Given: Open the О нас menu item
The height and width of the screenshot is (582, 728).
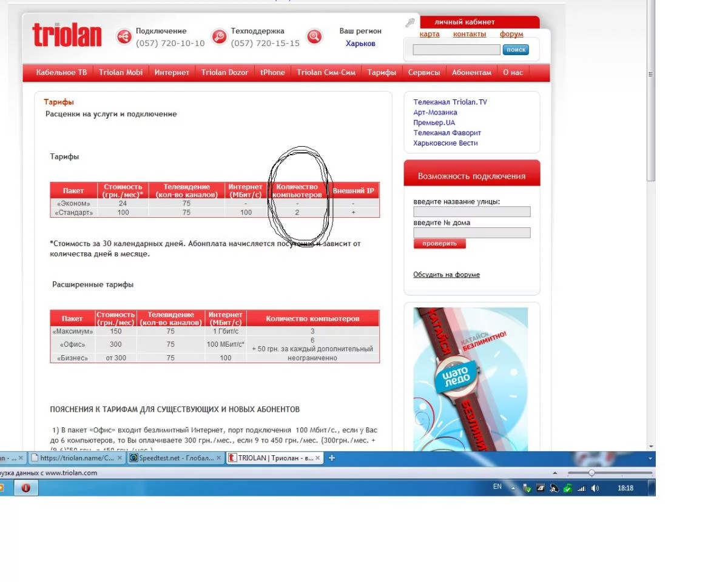Looking at the screenshot, I should [x=513, y=72].
